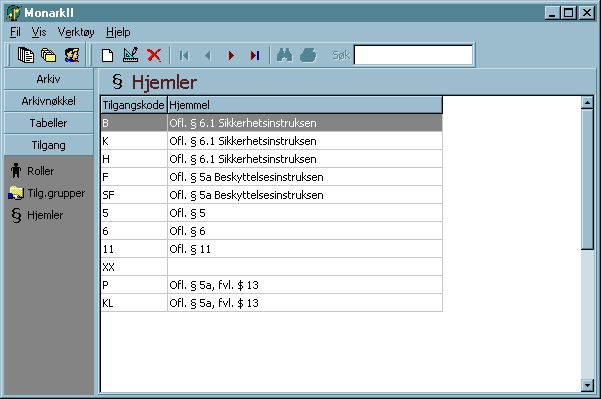This screenshot has height=399, width=601.
Task: Open the Fil menu
Action: point(15,32)
